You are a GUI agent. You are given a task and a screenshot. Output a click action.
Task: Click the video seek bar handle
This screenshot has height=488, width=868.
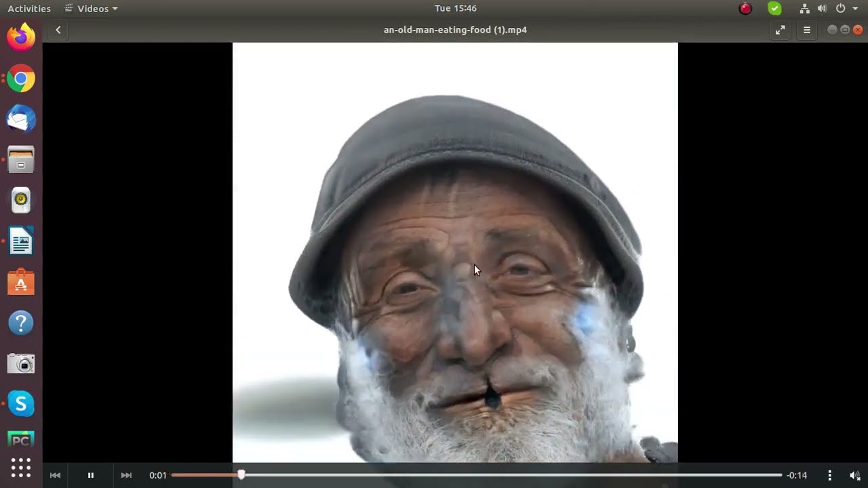point(241,475)
